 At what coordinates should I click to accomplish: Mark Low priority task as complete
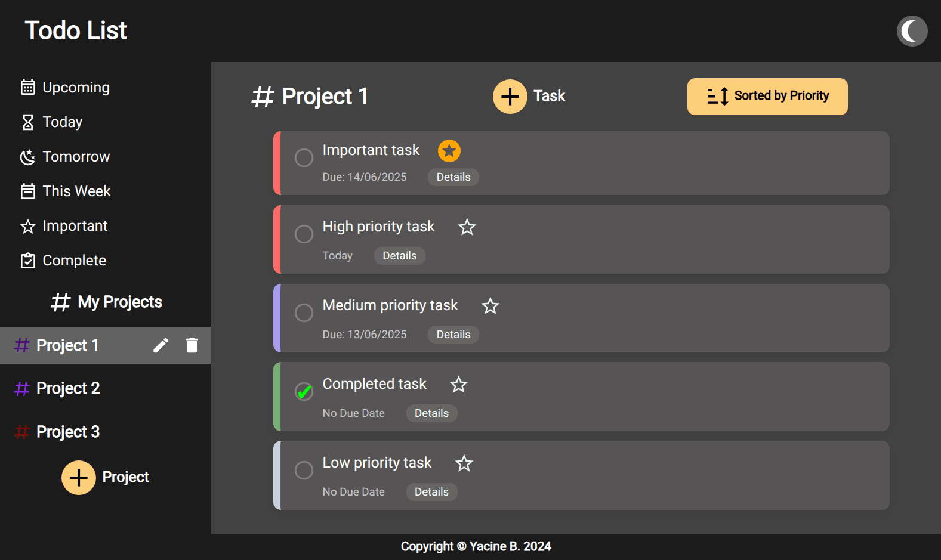304,471
